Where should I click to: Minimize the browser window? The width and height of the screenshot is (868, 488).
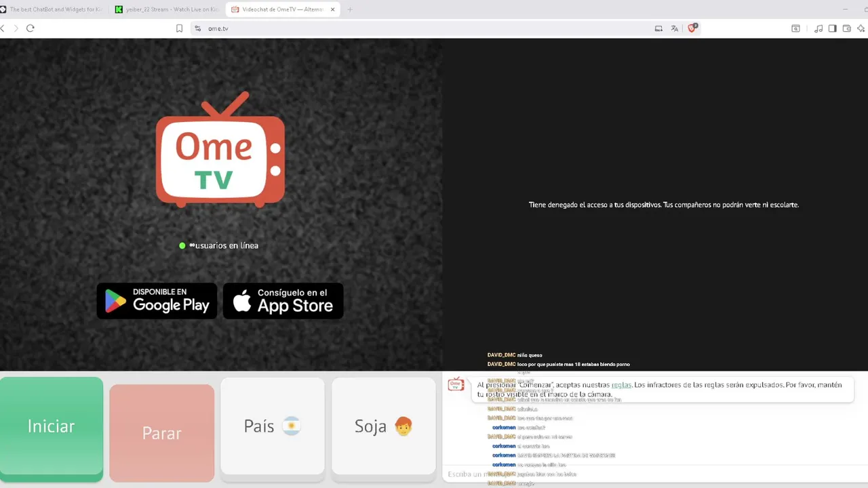coord(846,9)
